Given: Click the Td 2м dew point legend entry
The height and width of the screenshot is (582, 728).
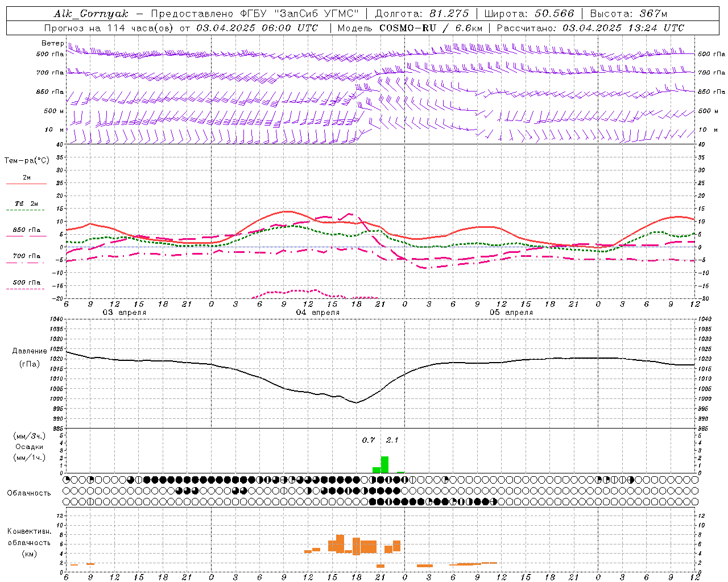Looking at the screenshot, I should click(x=27, y=203).
